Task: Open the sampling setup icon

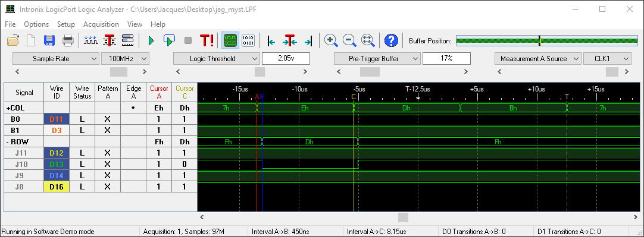Action: point(90,40)
